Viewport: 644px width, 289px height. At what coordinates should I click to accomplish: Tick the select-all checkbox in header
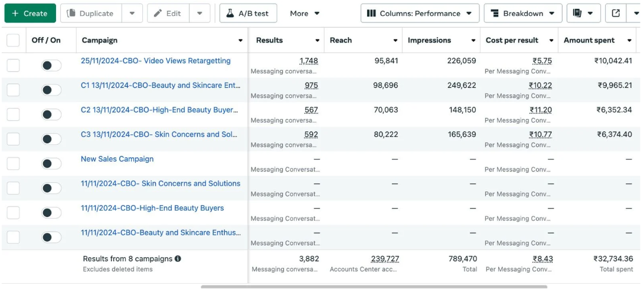coord(13,40)
